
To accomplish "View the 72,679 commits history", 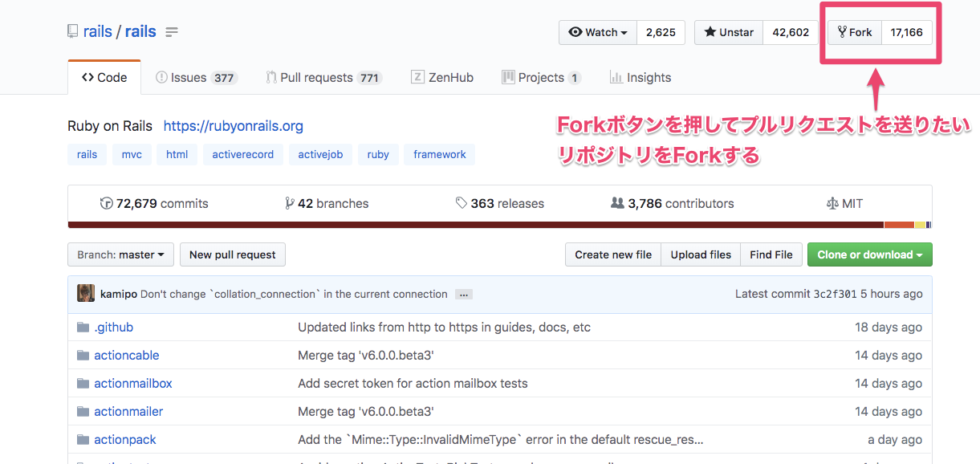I will (154, 204).
